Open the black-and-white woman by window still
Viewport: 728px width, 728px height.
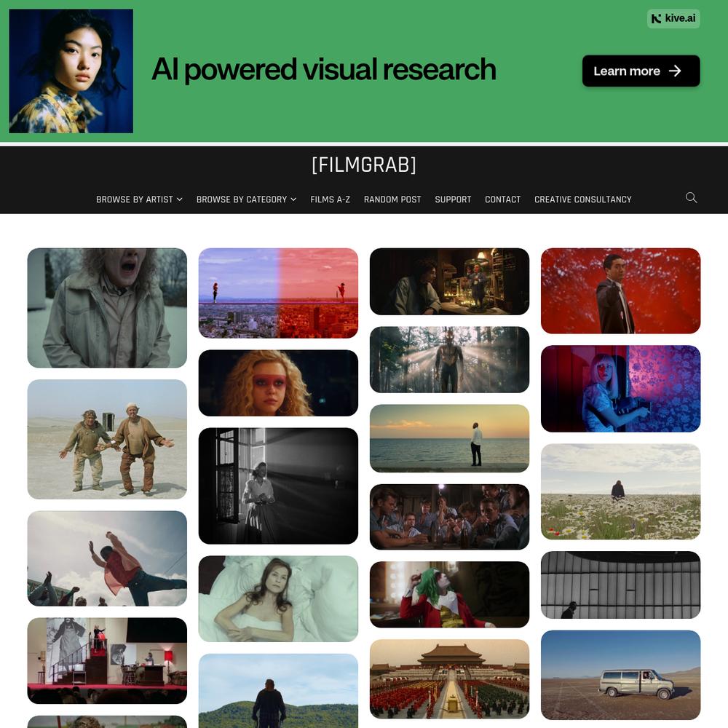click(x=278, y=486)
